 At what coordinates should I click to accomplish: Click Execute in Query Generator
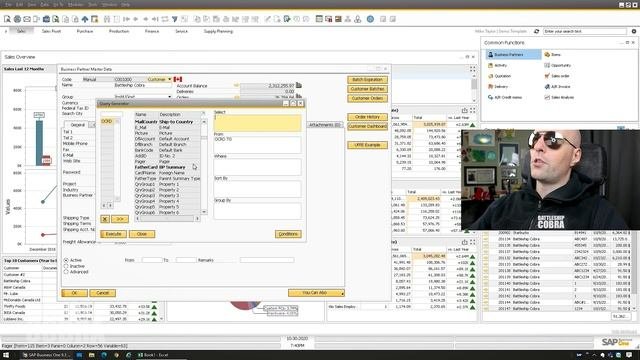(x=113, y=234)
